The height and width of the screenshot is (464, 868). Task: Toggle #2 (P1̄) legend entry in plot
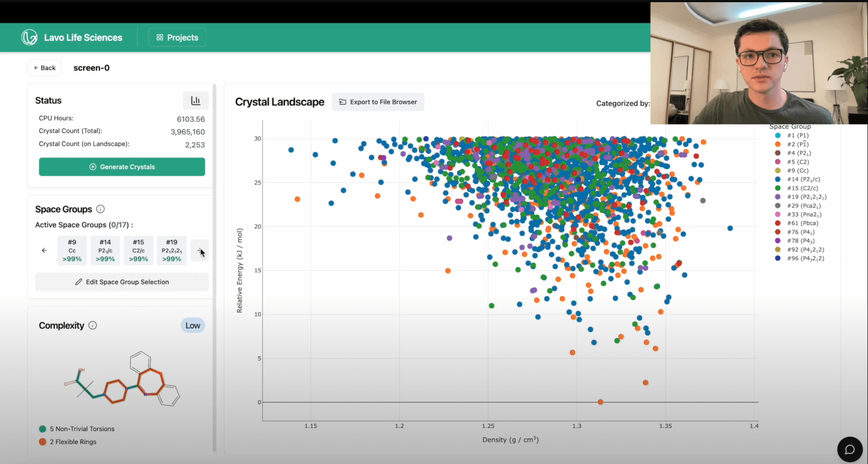pos(797,144)
